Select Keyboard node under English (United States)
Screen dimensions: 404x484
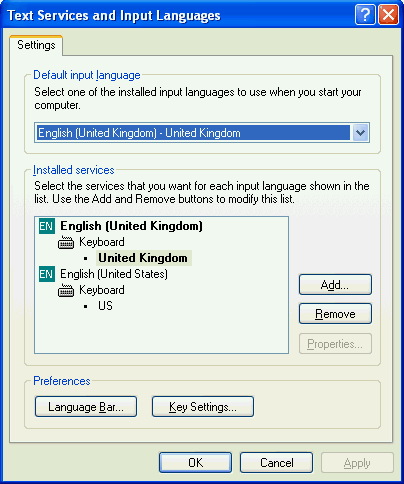pos(102,290)
